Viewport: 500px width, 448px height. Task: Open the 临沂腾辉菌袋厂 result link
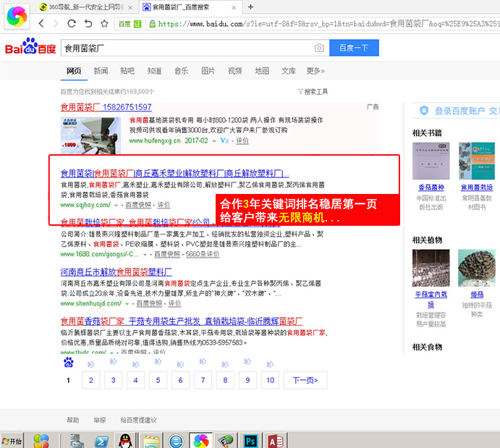click(182, 321)
